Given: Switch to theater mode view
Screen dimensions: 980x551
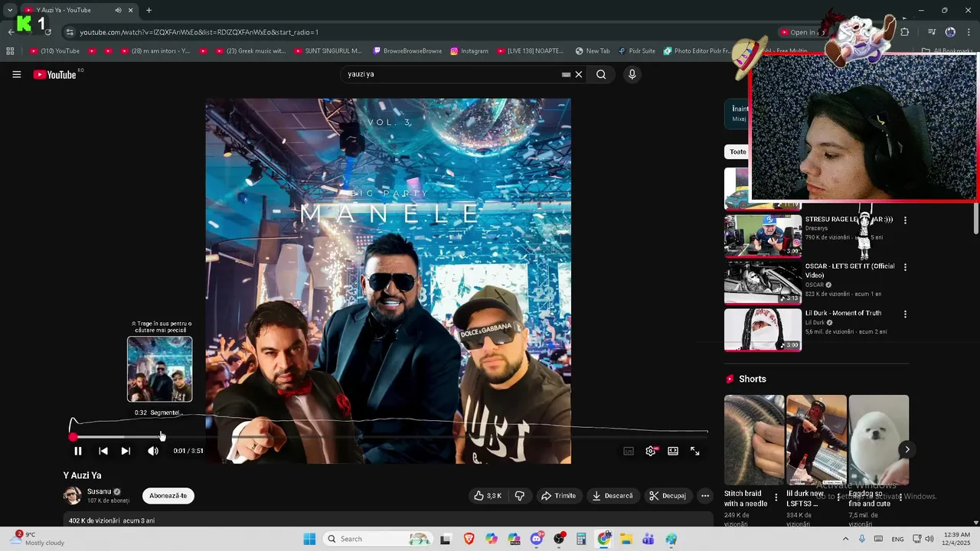Looking at the screenshot, I should click(673, 452).
